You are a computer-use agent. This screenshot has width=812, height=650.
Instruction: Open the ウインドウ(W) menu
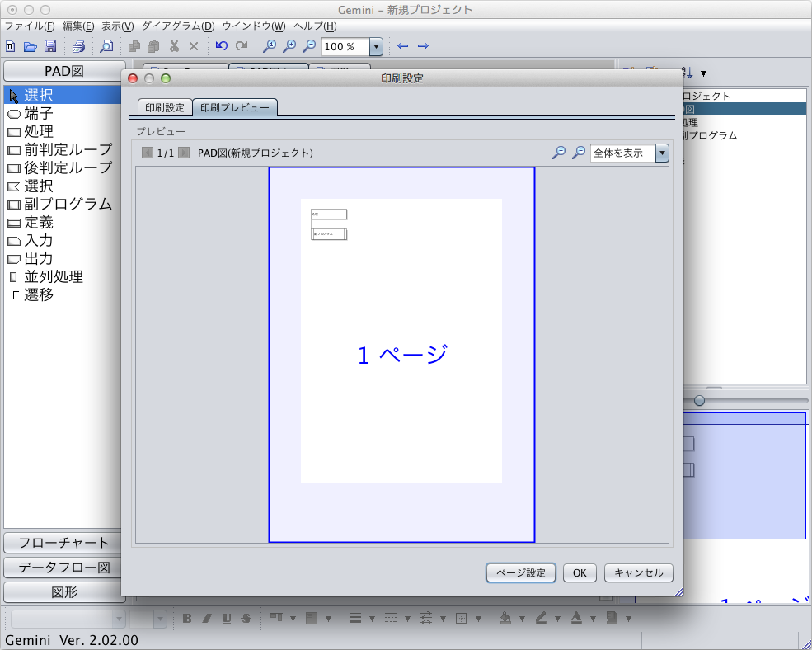coord(254,26)
